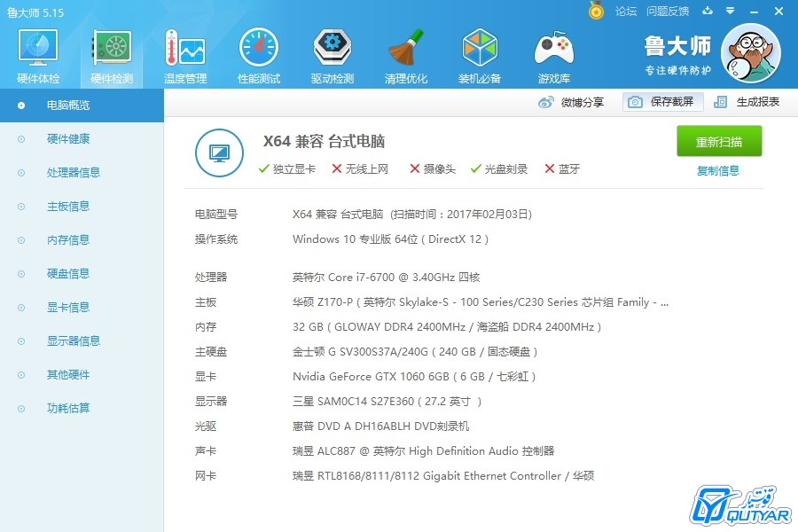Launch 性能测试 performance benchmark

tap(259, 56)
